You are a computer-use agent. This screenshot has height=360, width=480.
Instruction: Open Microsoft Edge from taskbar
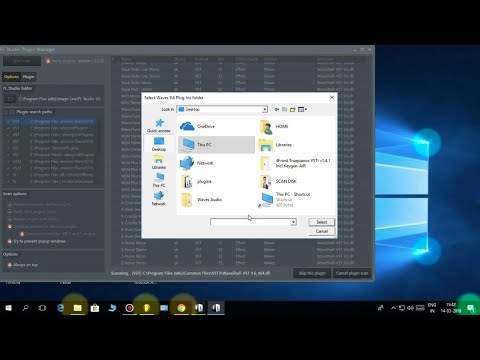coord(60,308)
